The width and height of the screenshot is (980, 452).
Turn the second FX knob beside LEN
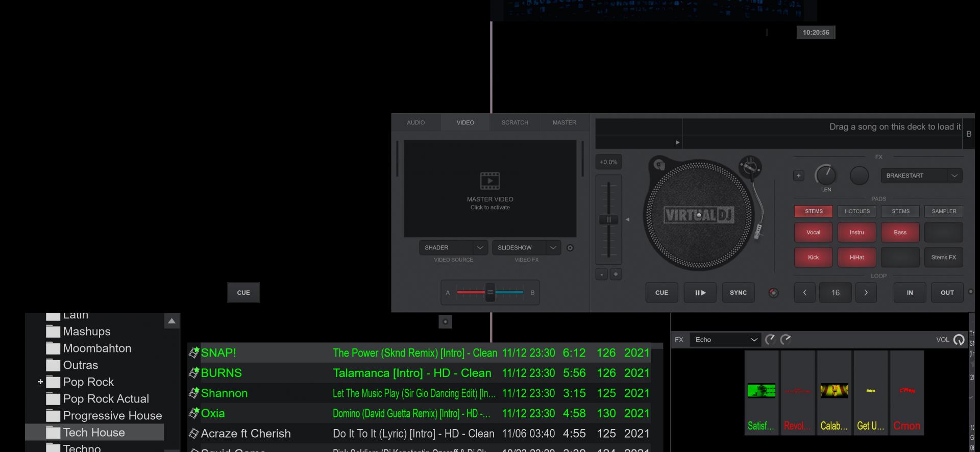(860, 175)
